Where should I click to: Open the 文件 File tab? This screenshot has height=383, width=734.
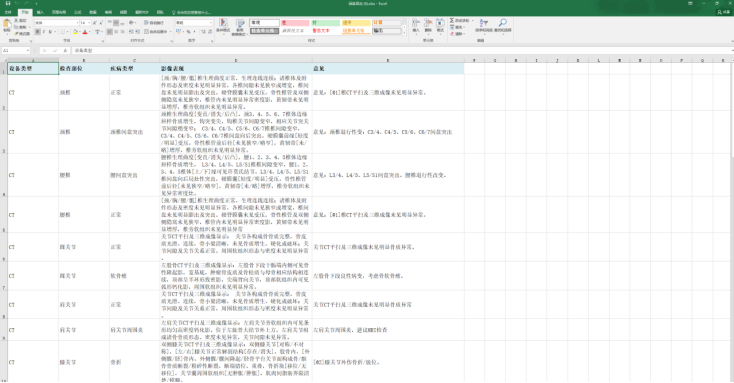[x=8, y=12]
